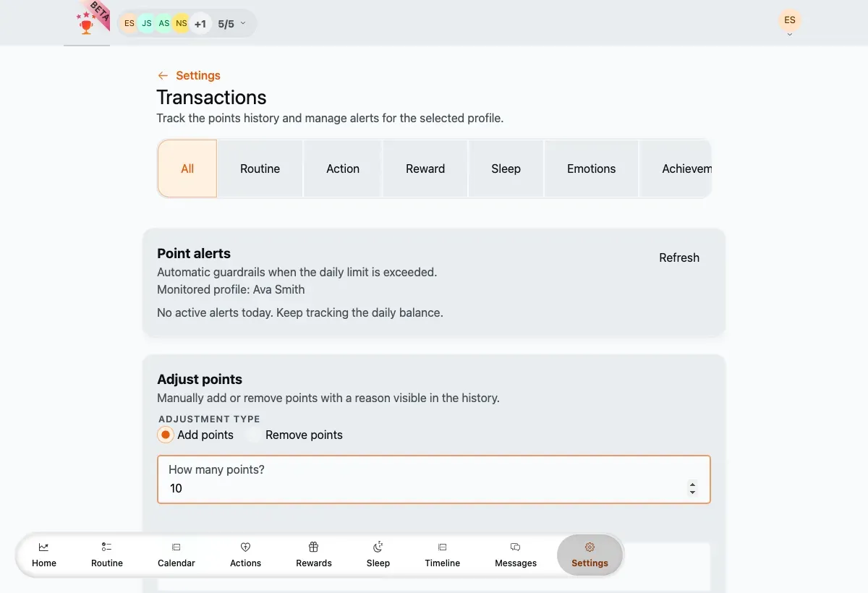868x593 pixels.
Task: Refresh the point alerts
Action: coord(679,257)
